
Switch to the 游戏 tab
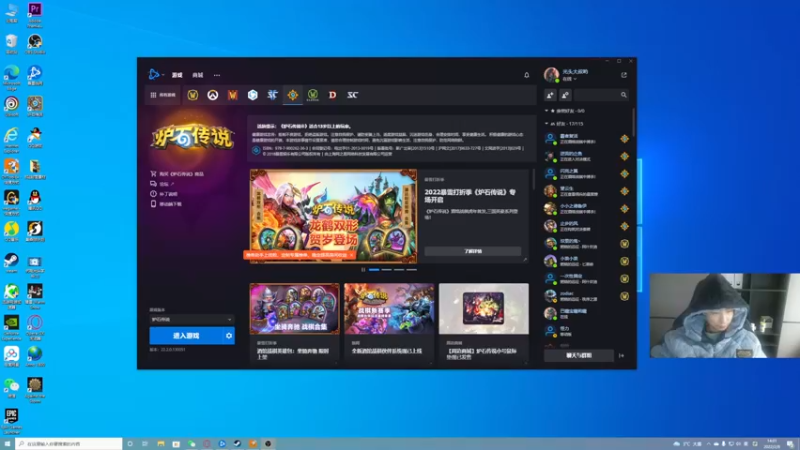[x=177, y=75]
